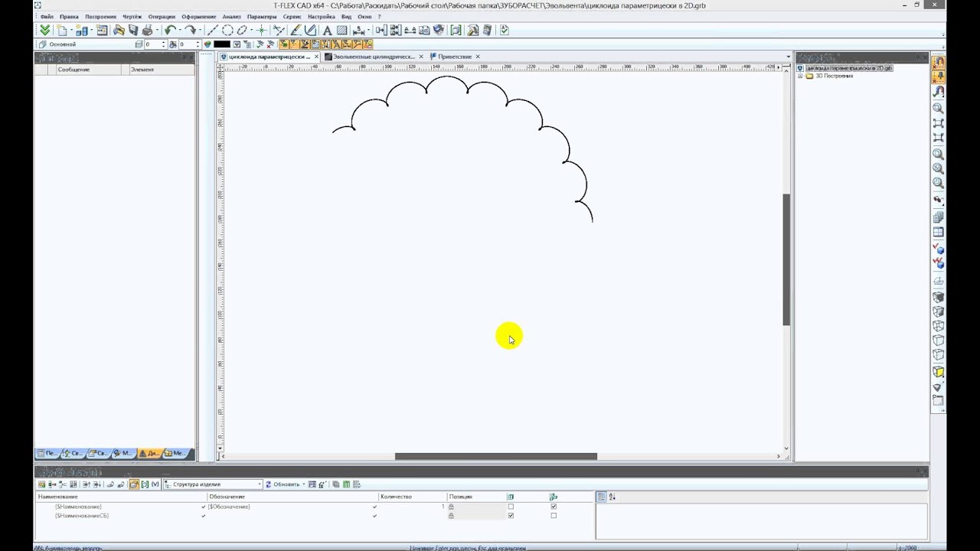Click the green double-checkmark finish icon

click(45, 30)
